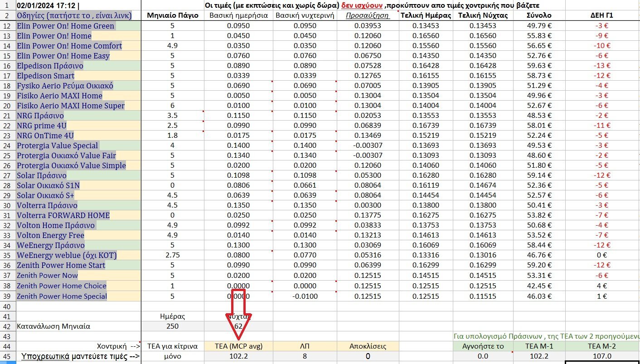Select the 'TEA για κίτρινα' label cell
640x364 pixels.
click(173, 346)
